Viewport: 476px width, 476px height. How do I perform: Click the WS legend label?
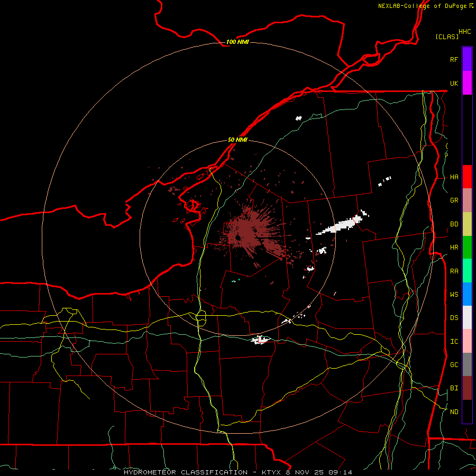[454, 295]
